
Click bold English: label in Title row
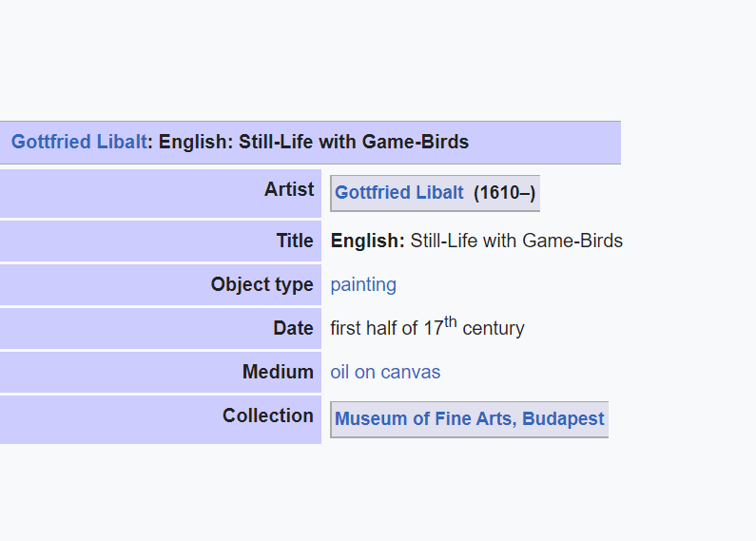coord(368,241)
